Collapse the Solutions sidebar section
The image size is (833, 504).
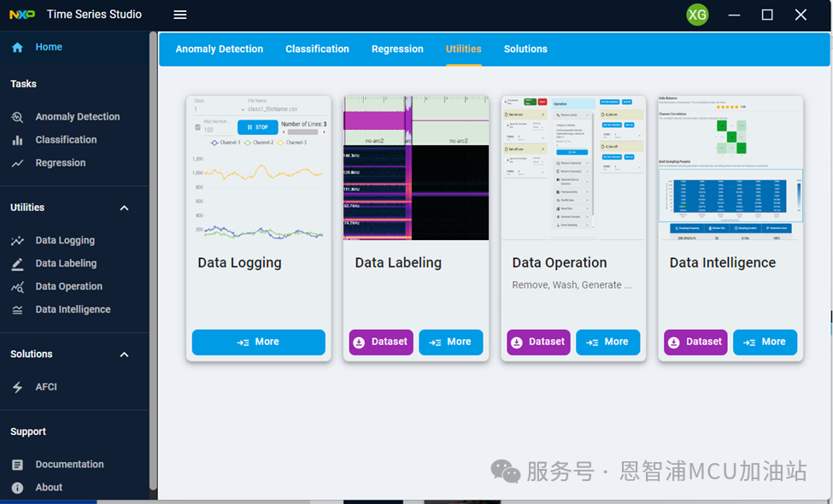coord(125,355)
